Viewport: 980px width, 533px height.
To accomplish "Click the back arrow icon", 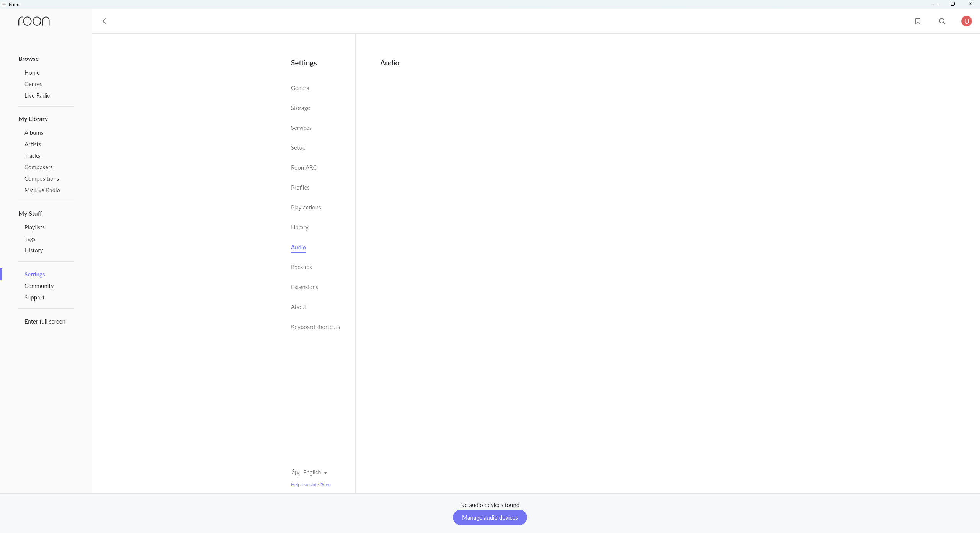I will (104, 21).
